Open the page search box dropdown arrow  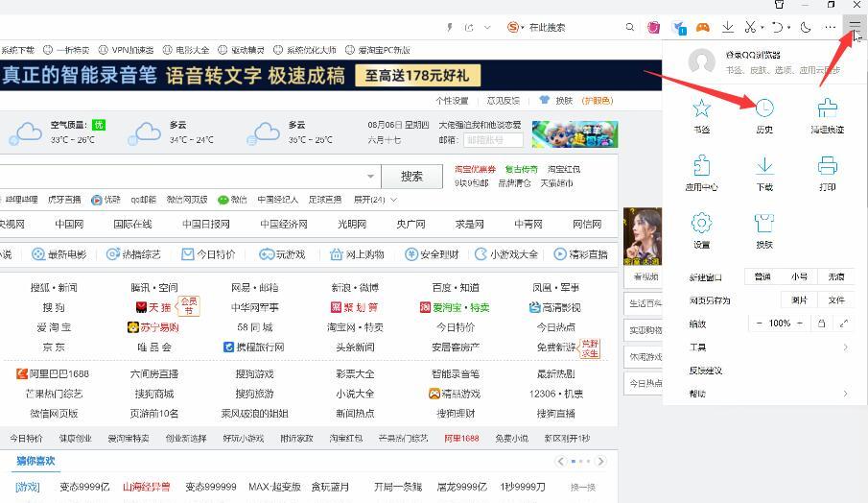pos(370,177)
